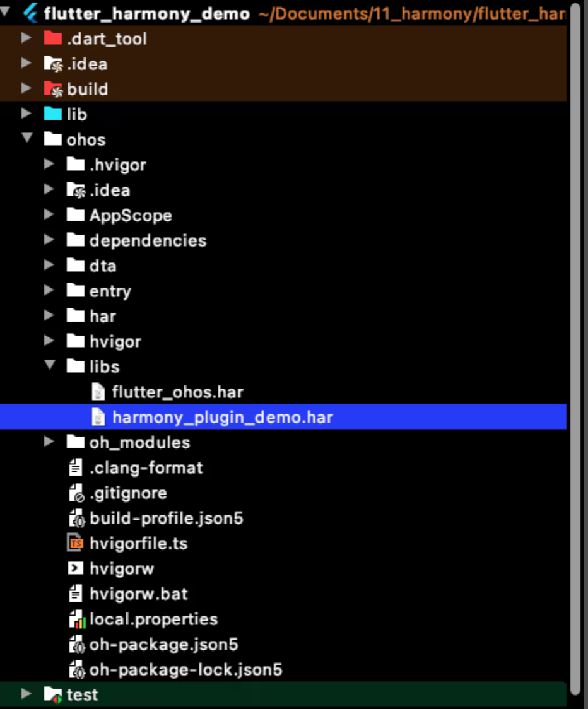Image resolution: width=588 pixels, height=709 pixels.
Task: Collapse the flutter_harmony_demo root arrow
Action: (x=5, y=11)
